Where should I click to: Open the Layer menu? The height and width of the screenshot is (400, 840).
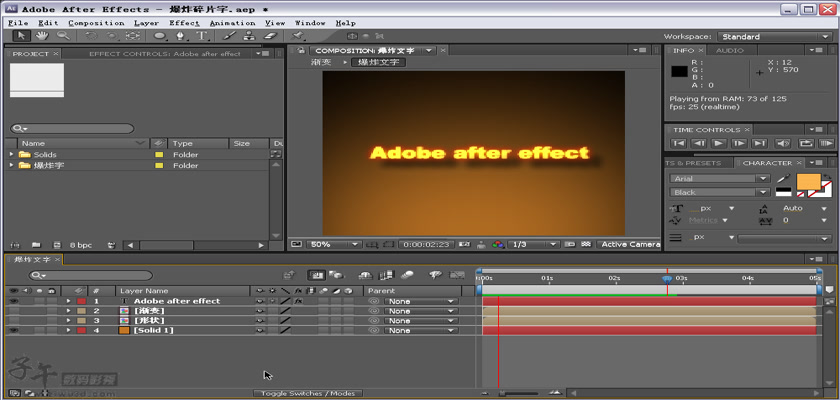click(146, 23)
